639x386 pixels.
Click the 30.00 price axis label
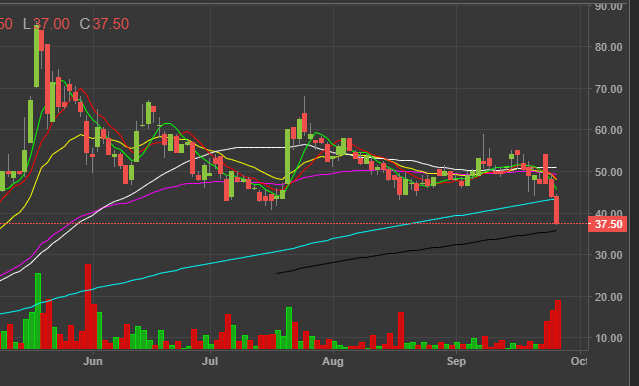click(x=608, y=255)
